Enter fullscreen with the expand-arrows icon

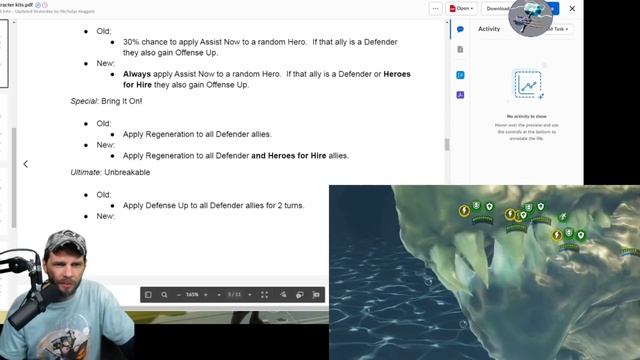pyautogui.click(x=264, y=295)
